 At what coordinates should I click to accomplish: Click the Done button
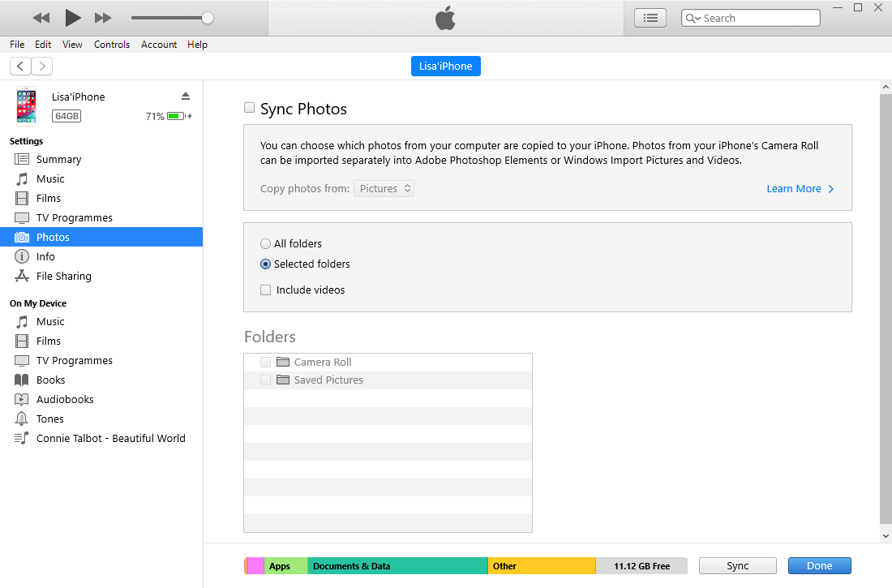pyautogui.click(x=819, y=566)
